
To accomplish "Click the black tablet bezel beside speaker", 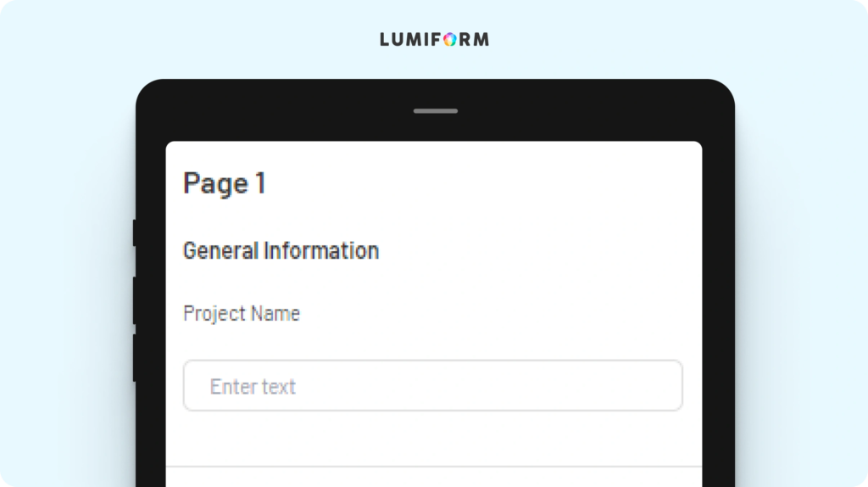I will pyautogui.click(x=526, y=111).
